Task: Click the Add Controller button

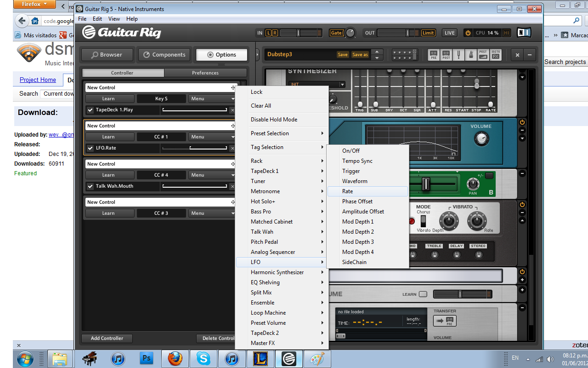Action: [x=107, y=338]
